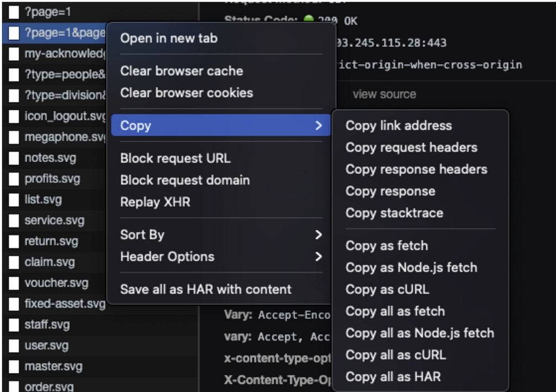
Task: Click the view source link
Action: (384, 94)
